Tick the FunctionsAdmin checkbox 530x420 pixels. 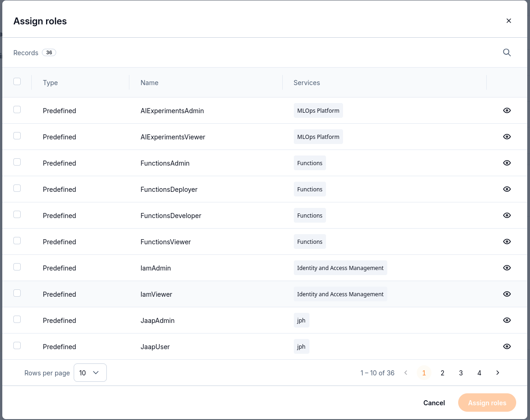click(17, 162)
